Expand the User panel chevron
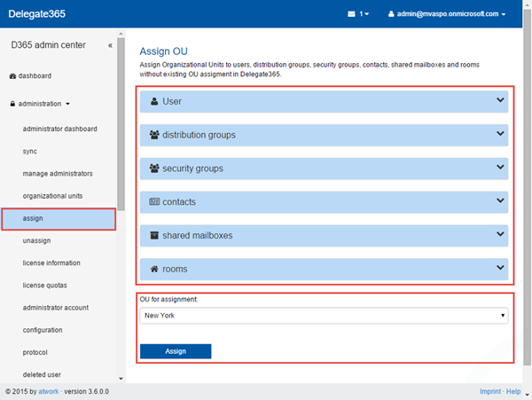 501,100
